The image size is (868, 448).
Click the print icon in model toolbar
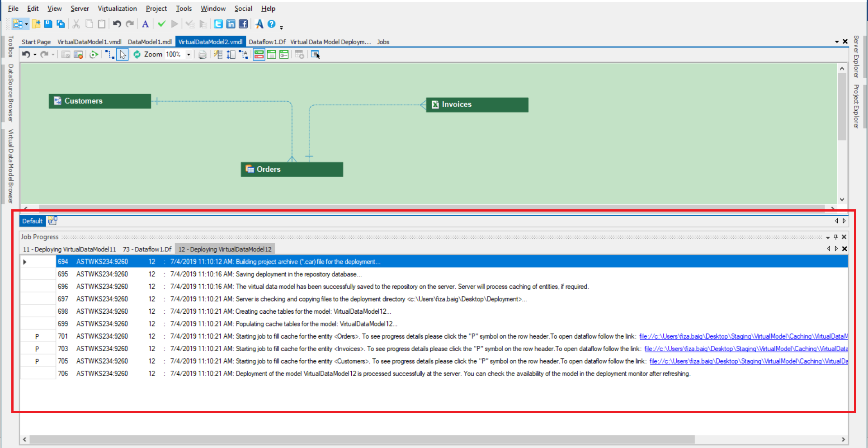pos(203,55)
